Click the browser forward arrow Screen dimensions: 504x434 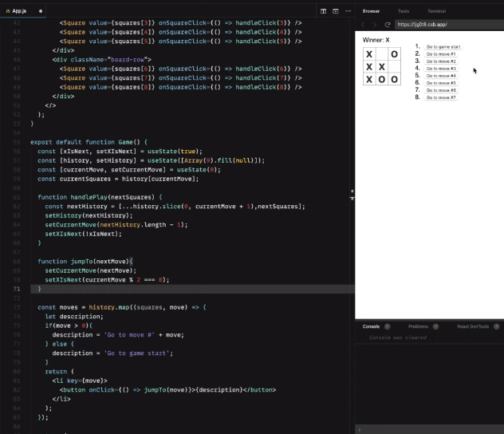tap(375, 25)
